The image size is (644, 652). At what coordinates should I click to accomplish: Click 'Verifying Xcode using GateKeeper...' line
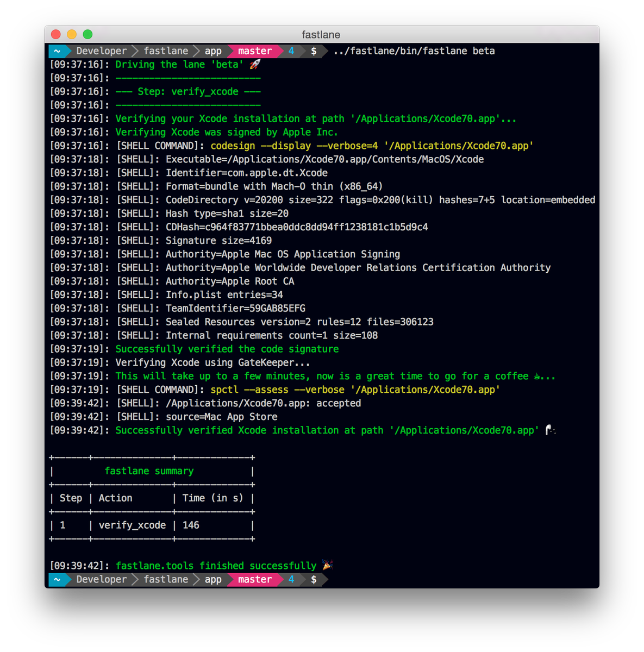212,362
